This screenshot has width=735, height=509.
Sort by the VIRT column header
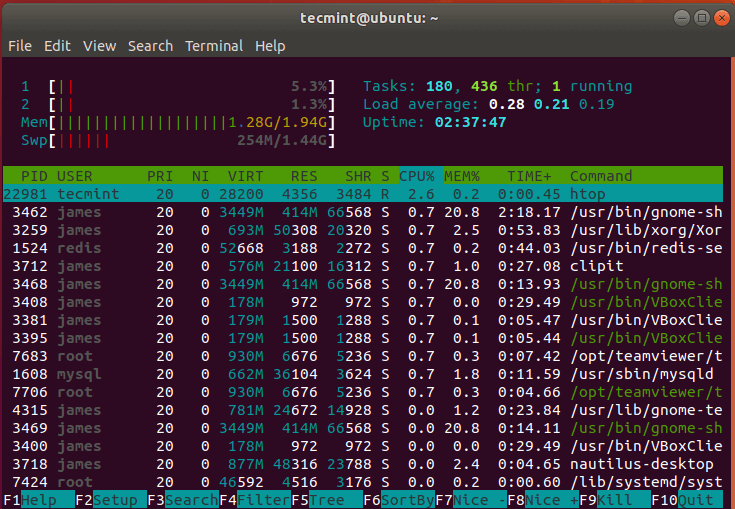(x=245, y=176)
